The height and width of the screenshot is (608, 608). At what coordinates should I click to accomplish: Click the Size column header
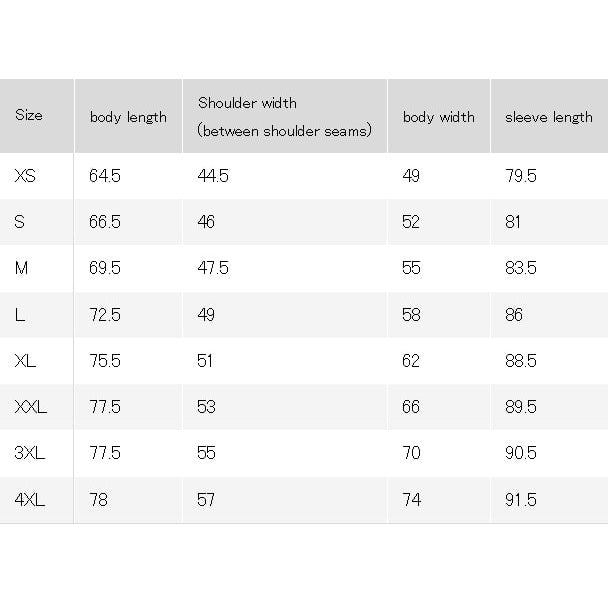29,115
